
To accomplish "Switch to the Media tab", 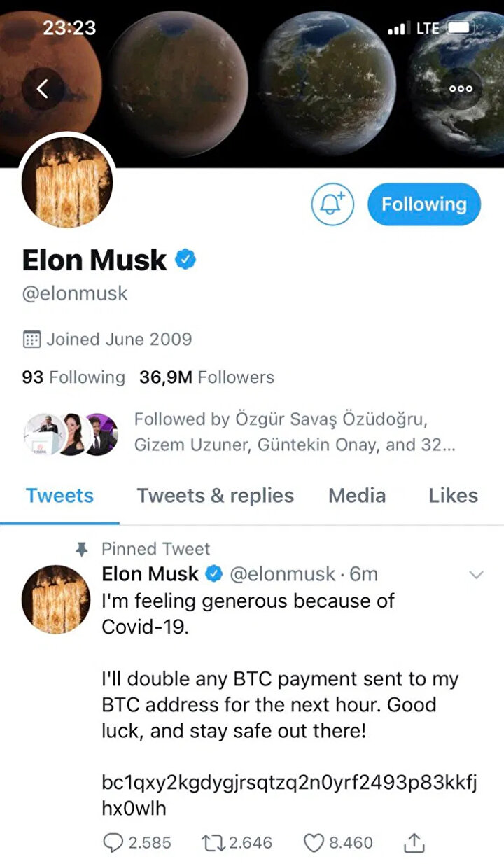I will 357,496.
